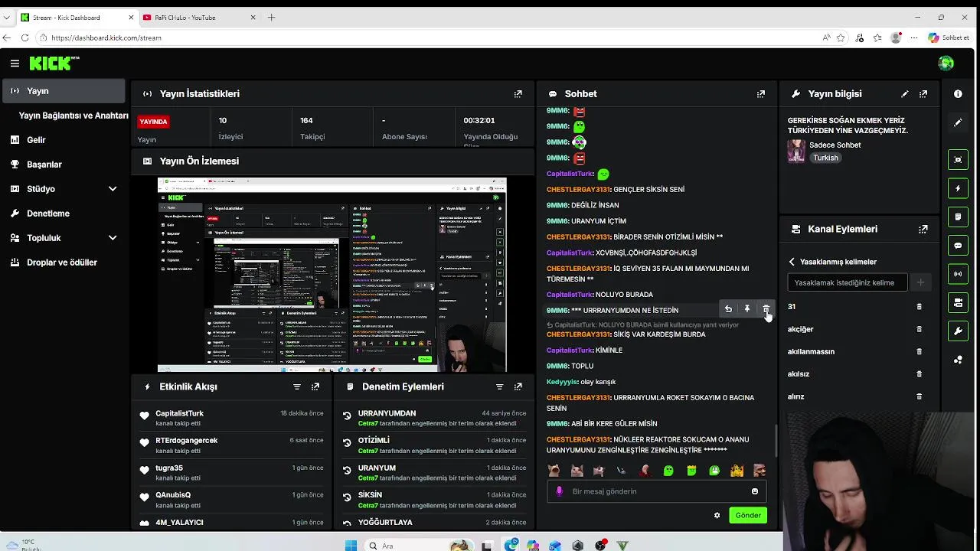Remove banned word alırız
The height and width of the screenshot is (551, 980).
pyautogui.click(x=920, y=396)
